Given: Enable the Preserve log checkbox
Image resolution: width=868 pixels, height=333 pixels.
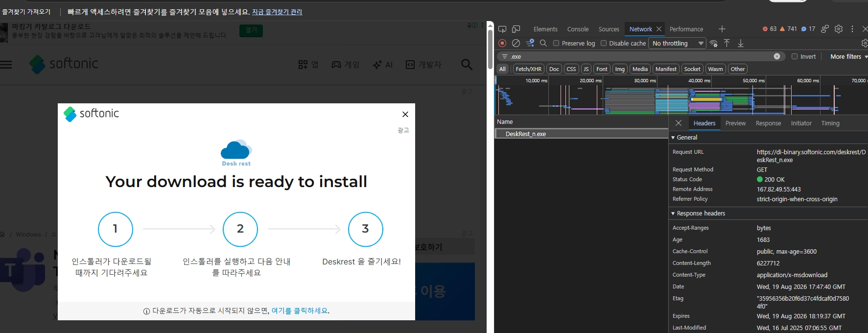Looking at the screenshot, I should coord(556,43).
